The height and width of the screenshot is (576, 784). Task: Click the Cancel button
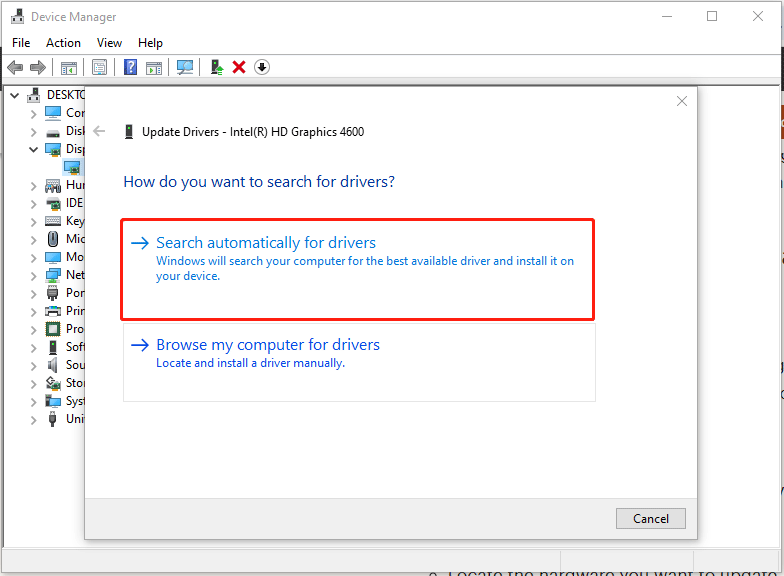point(650,518)
